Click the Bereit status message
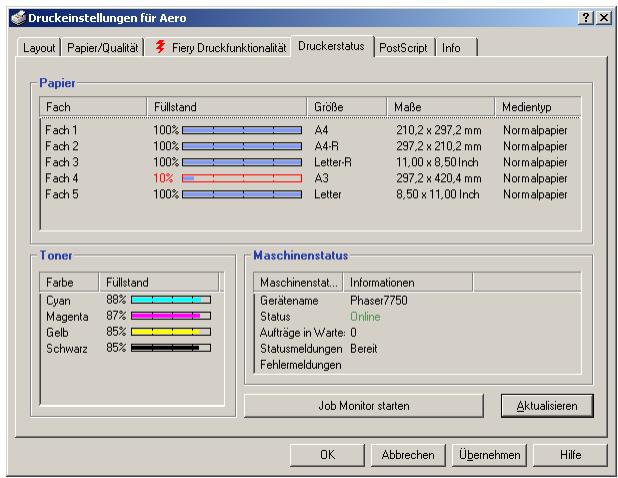 [x=363, y=349]
